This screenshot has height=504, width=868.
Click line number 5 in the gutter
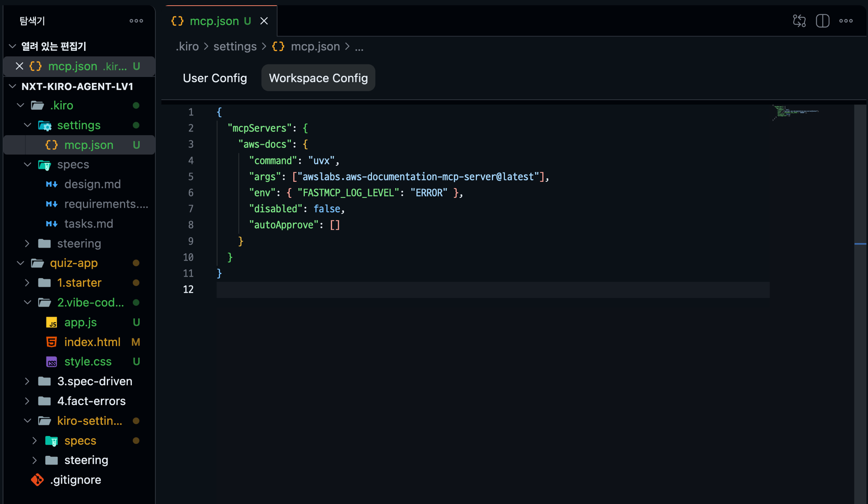pos(191,177)
